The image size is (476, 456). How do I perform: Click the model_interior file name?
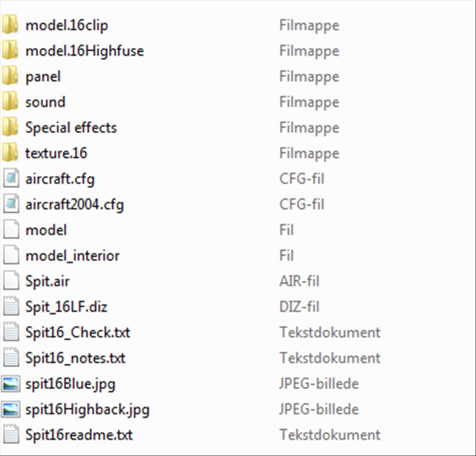pos(72,256)
